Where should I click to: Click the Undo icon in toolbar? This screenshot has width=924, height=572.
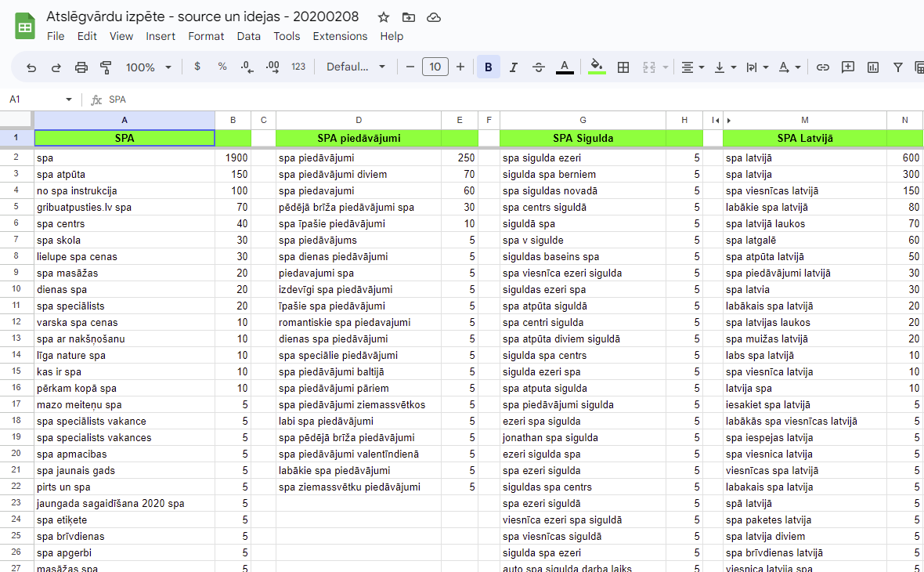coord(31,67)
